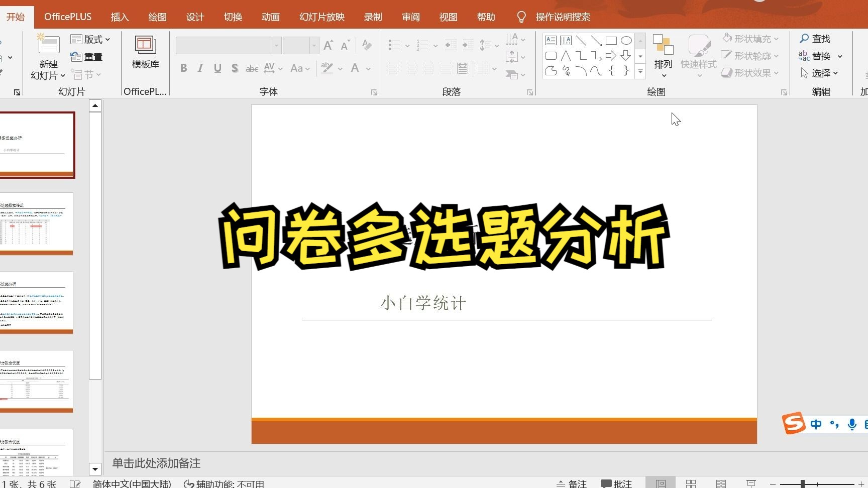The width and height of the screenshot is (868, 488).
Task: Open character spacing dropdown
Action: tap(273, 68)
